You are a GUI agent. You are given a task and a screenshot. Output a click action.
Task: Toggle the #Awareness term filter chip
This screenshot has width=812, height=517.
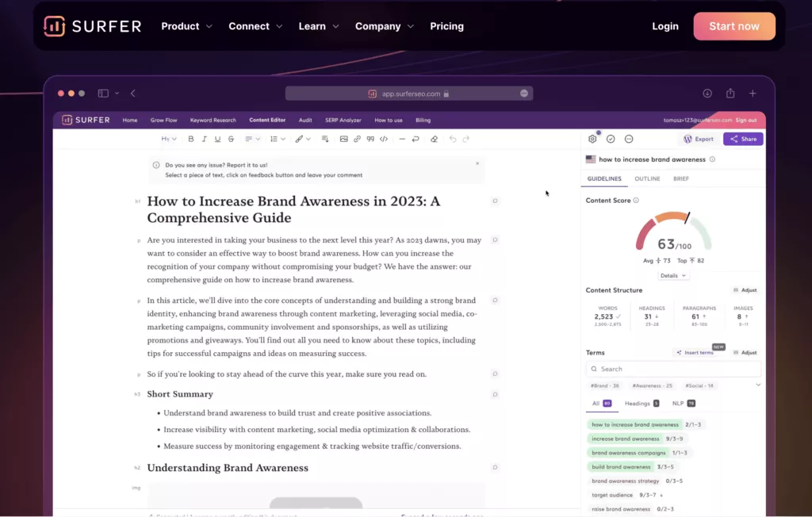[x=653, y=385]
